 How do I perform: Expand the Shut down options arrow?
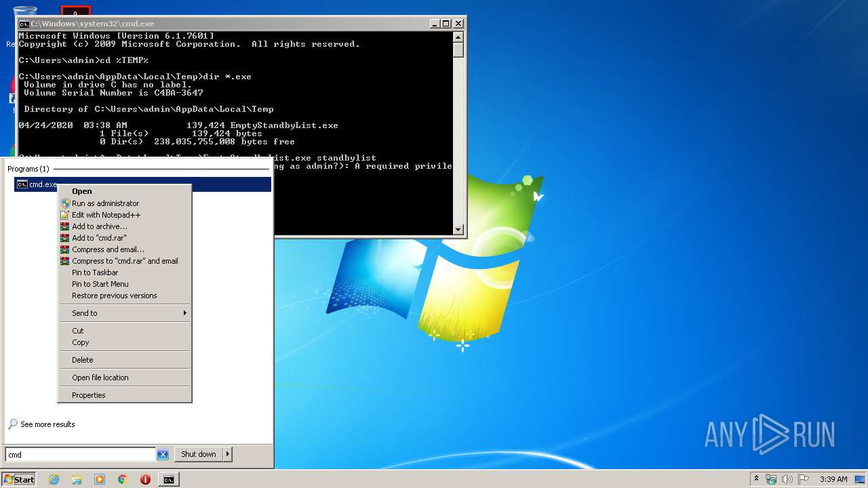coord(228,454)
